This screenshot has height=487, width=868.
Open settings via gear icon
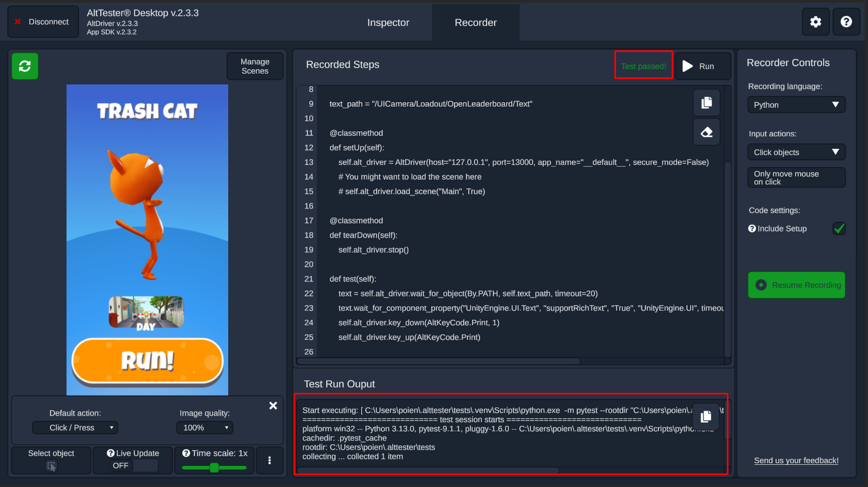click(x=816, y=22)
